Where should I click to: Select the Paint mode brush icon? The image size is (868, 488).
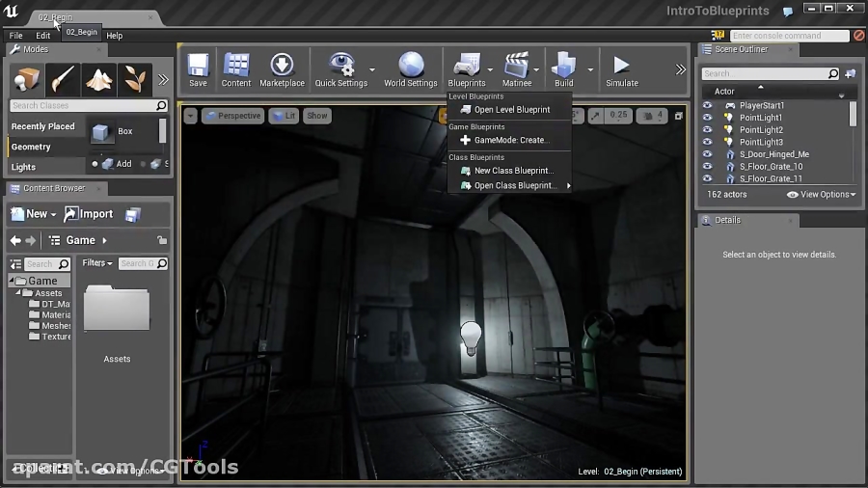[x=64, y=78]
